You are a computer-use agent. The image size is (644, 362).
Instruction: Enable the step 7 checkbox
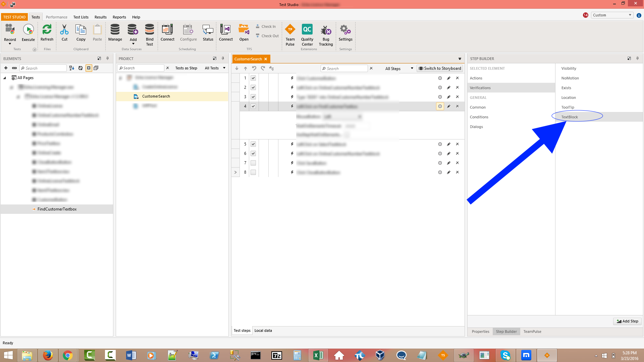click(253, 163)
